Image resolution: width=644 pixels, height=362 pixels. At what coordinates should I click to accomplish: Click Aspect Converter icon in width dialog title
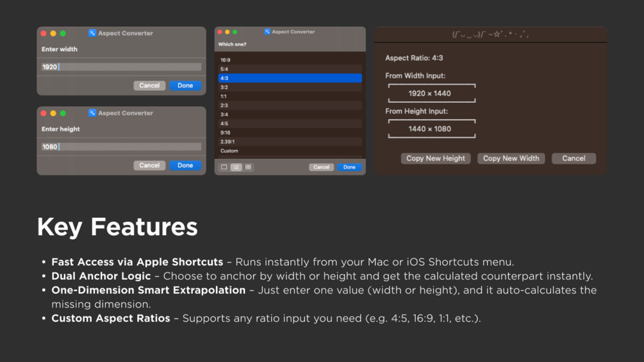[x=92, y=33]
